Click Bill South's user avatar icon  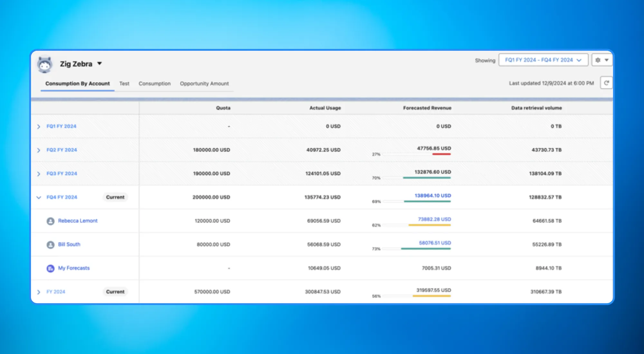[51, 245]
